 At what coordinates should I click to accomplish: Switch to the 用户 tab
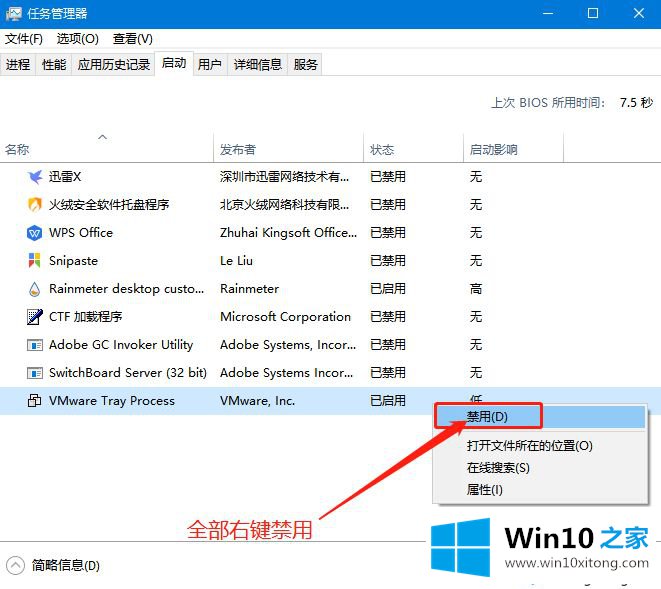click(x=210, y=65)
